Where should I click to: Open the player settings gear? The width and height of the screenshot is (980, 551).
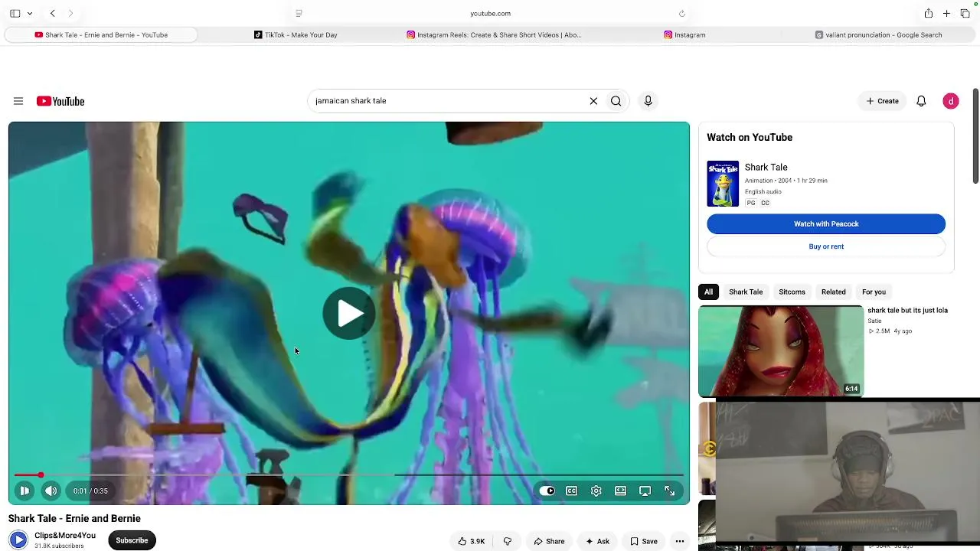click(x=596, y=491)
